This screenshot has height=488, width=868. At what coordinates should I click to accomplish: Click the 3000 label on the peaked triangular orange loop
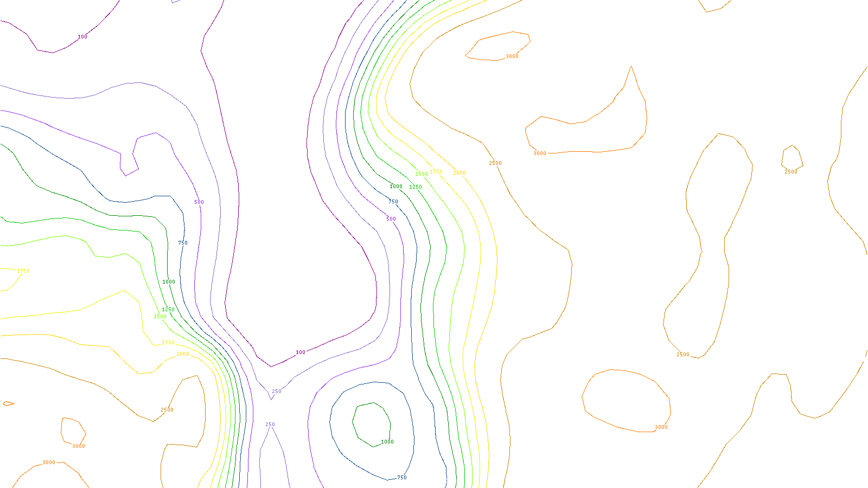(540, 153)
